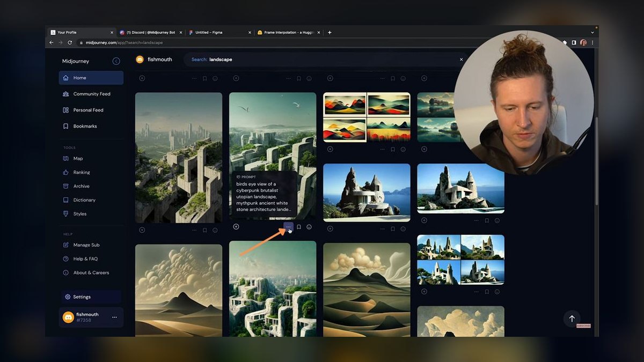The height and width of the screenshot is (362, 644).
Task: Click the browser back arrow
Action: click(51, 42)
